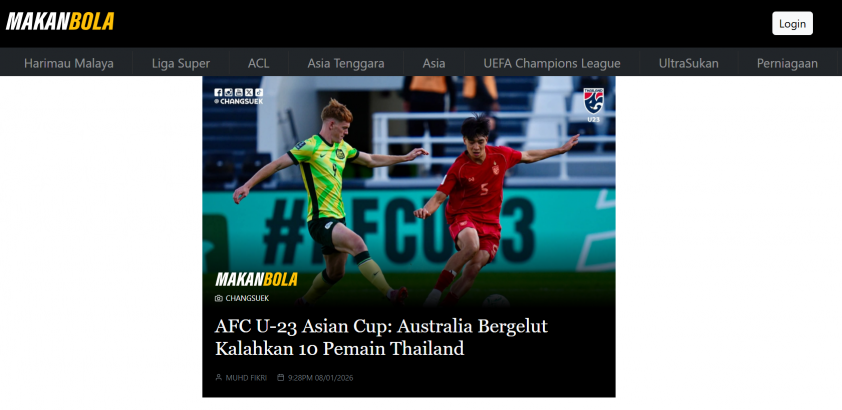The image size is (842, 410).
Task: Click the X icon on the photo
Action: (x=249, y=92)
